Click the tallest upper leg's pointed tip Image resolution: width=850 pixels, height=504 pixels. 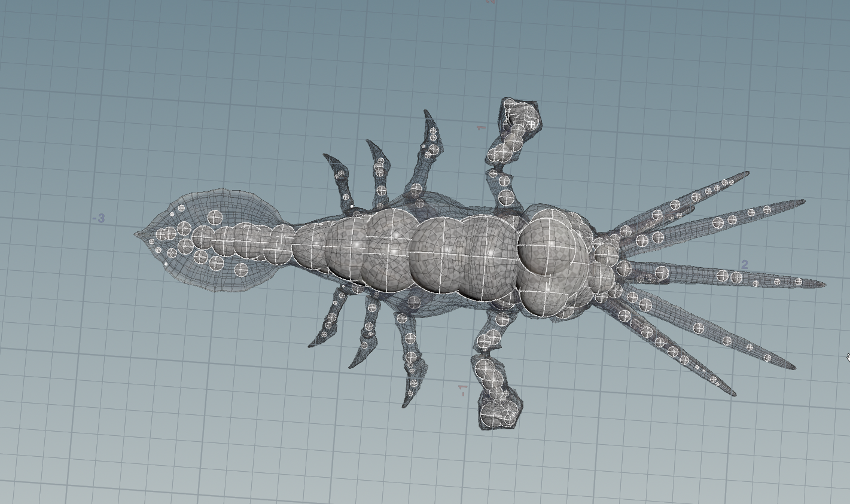click(426, 112)
